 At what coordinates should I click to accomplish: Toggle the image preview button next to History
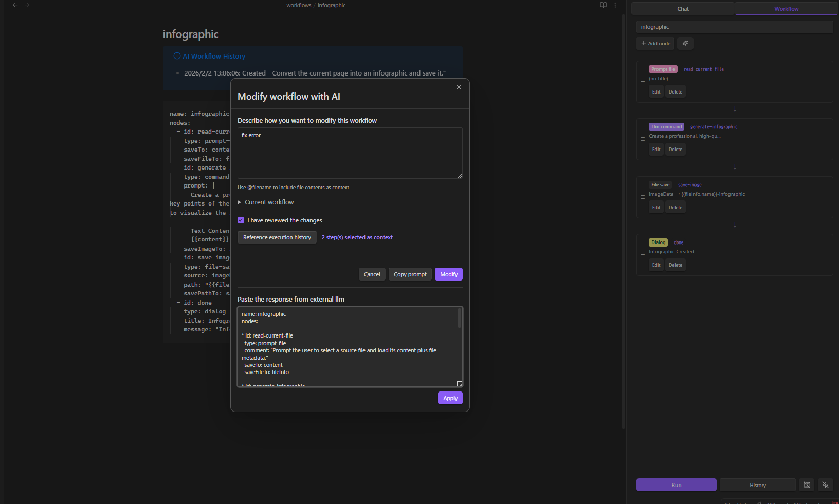[x=806, y=484]
